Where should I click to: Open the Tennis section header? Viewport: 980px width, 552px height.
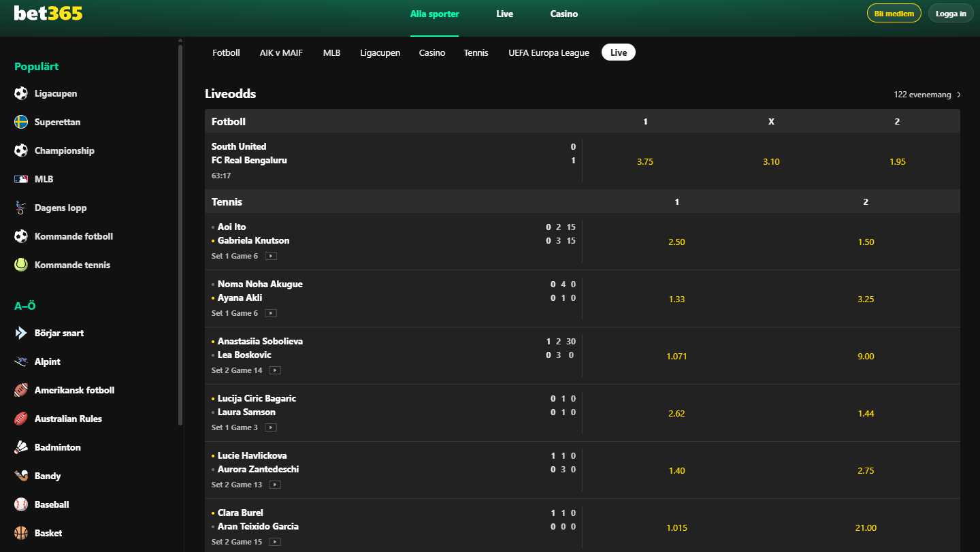coord(583,201)
